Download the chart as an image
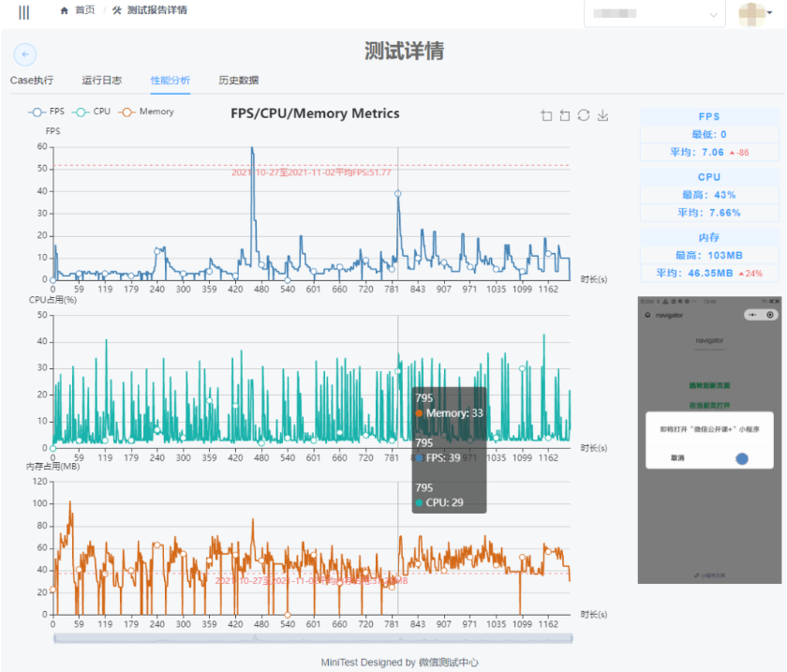Image resolution: width=787 pixels, height=672 pixels. click(x=602, y=115)
